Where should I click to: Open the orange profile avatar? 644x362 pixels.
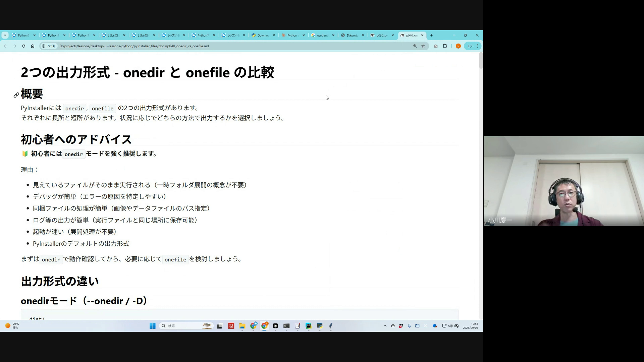click(458, 46)
